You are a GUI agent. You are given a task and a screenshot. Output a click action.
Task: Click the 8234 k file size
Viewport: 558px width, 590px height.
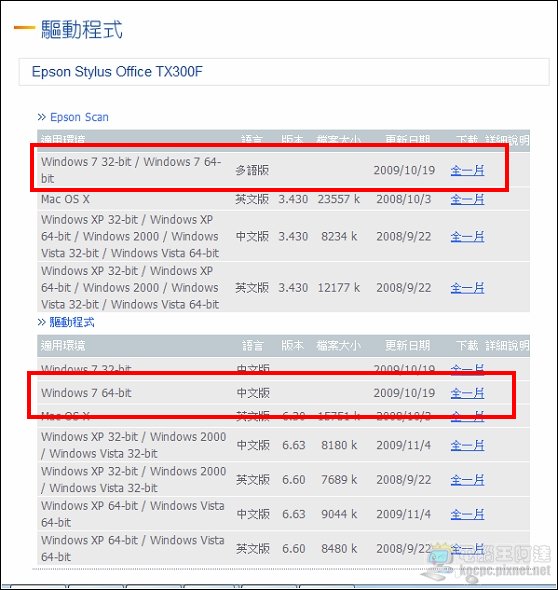coord(339,237)
